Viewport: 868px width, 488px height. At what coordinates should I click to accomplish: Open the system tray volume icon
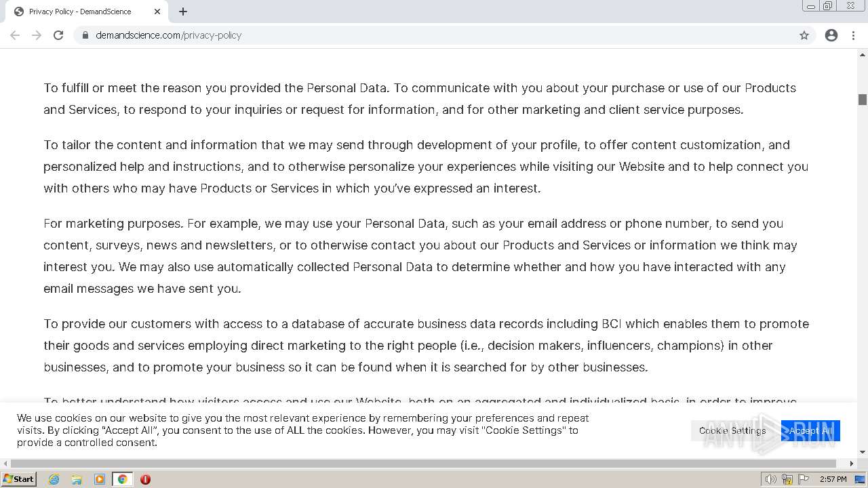coord(770,479)
